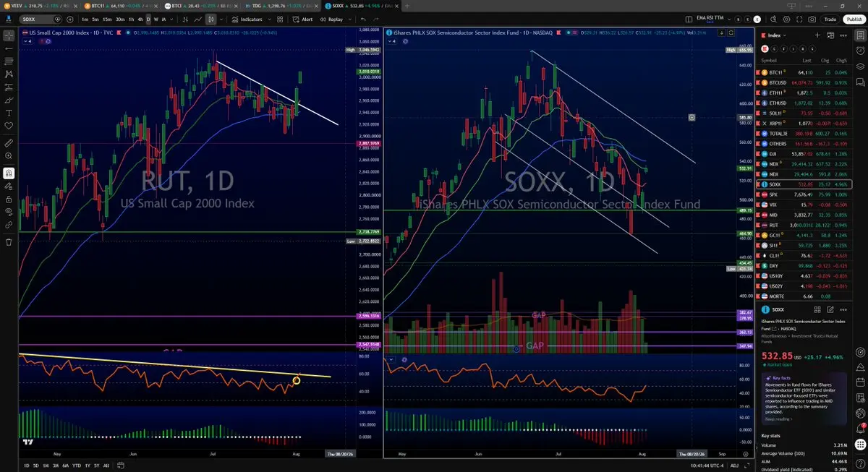Select the DXY watchlist row
The height and width of the screenshot is (472, 868).
pyautogui.click(x=804, y=265)
